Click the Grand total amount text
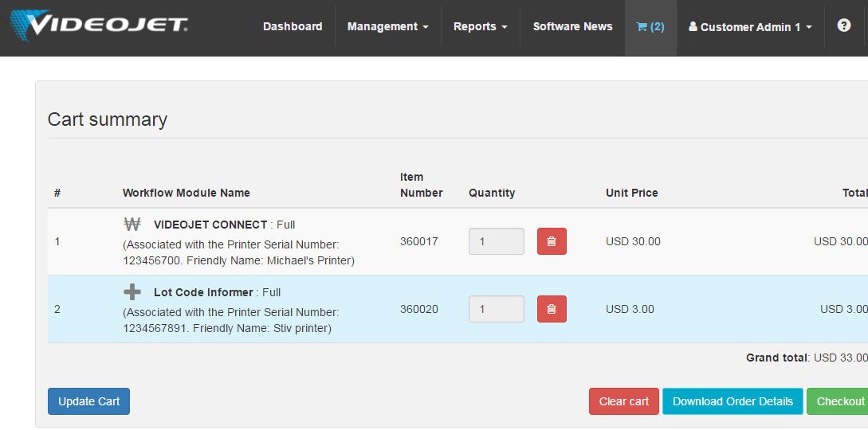Image resolution: width=868 pixels, height=430 pixels. point(807,358)
